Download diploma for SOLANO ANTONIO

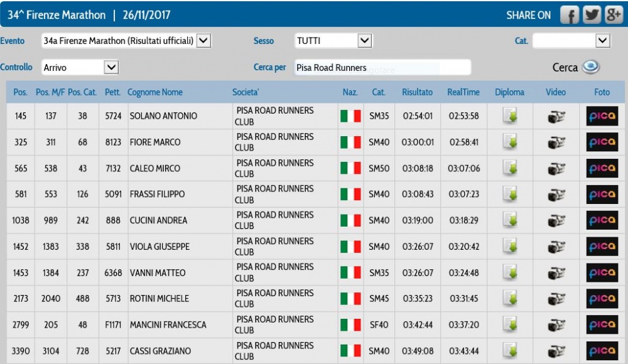click(x=510, y=116)
